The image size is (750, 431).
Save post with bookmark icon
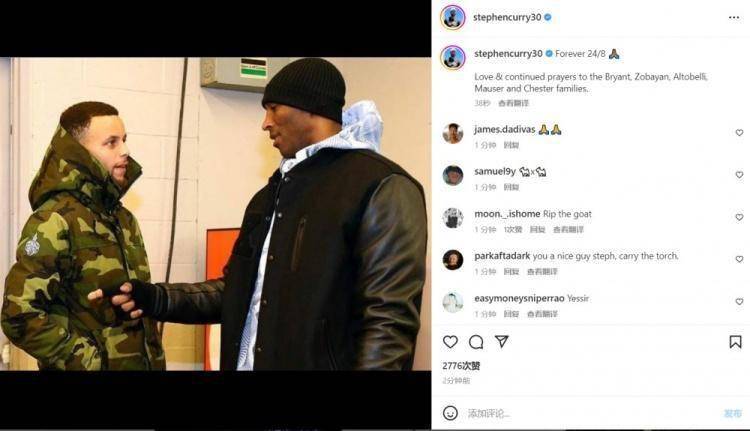click(735, 342)
